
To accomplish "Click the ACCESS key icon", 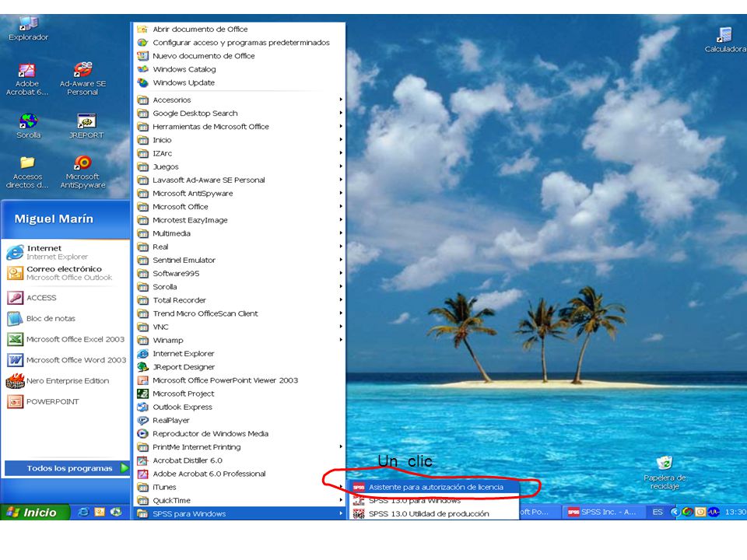I will pyautogui.click(x=16, y=298).
